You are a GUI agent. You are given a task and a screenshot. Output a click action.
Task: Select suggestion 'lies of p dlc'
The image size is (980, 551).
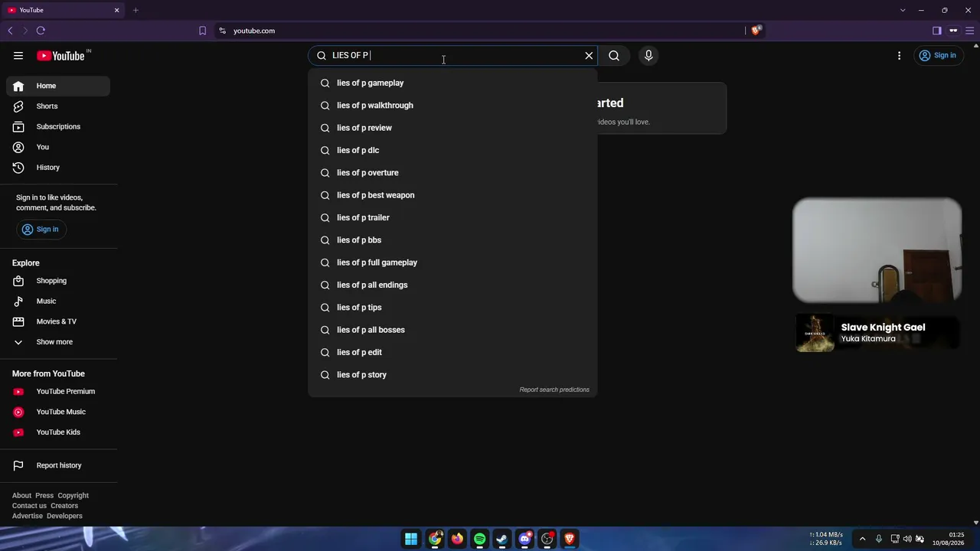point(452,150)
